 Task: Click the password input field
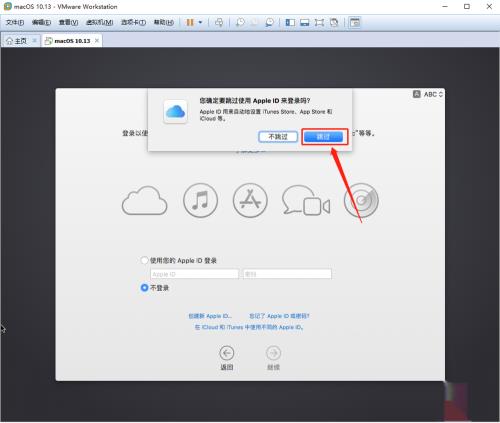click(287, 274)
